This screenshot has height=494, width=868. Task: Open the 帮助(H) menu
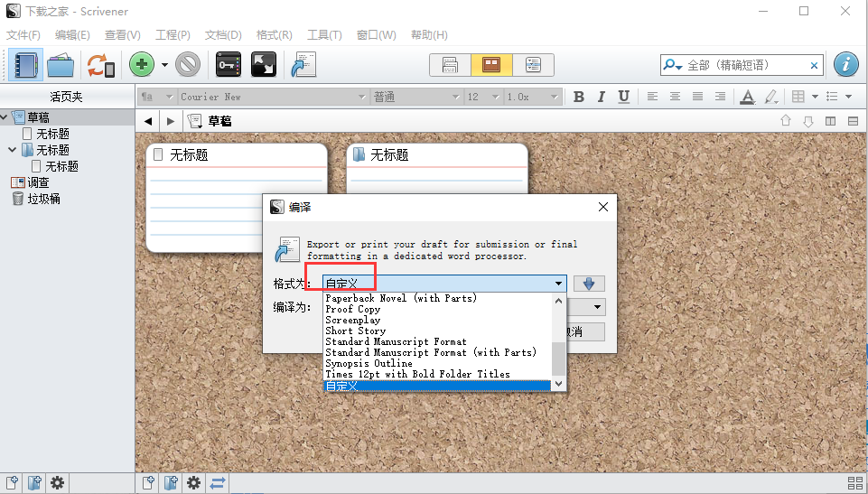click(429, 35)
